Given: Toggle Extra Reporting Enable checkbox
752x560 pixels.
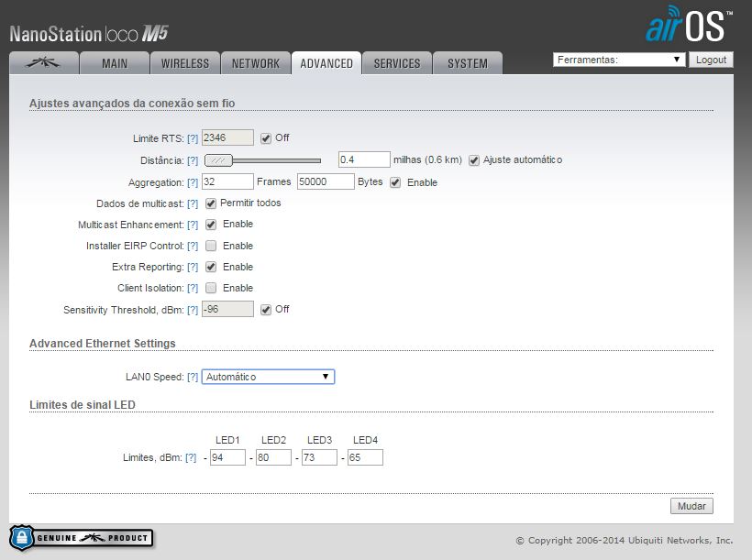Looking at the screenshot, I should point(211,267).
